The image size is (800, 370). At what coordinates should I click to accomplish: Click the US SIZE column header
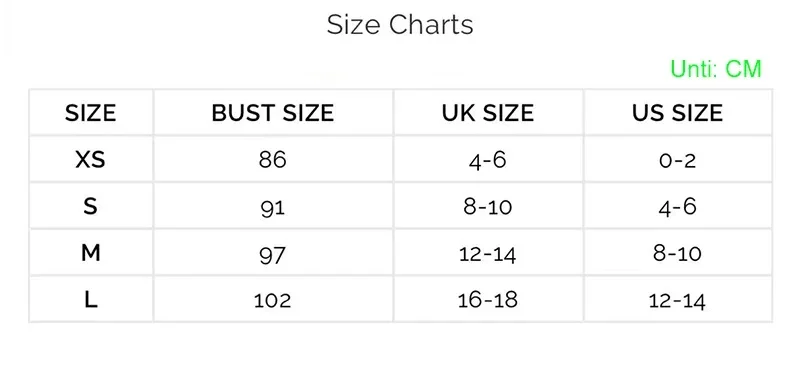[678, 113]
